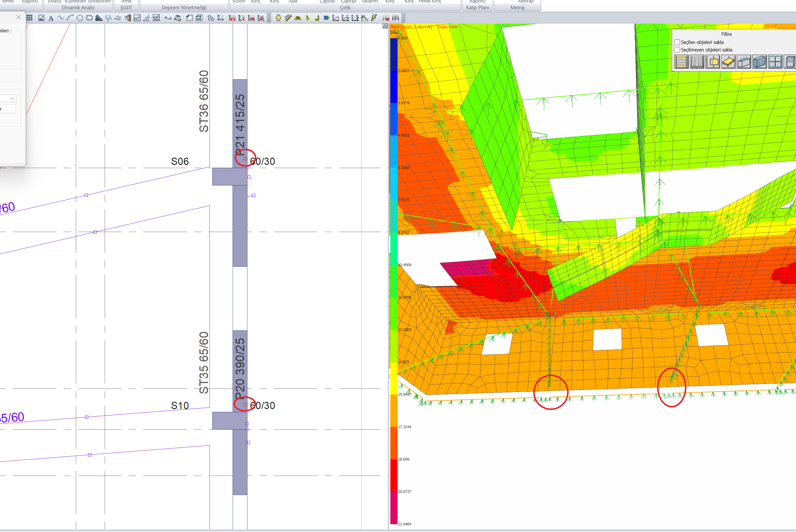
Task: Click the blue tag shape icon
Action: point(326,18)
